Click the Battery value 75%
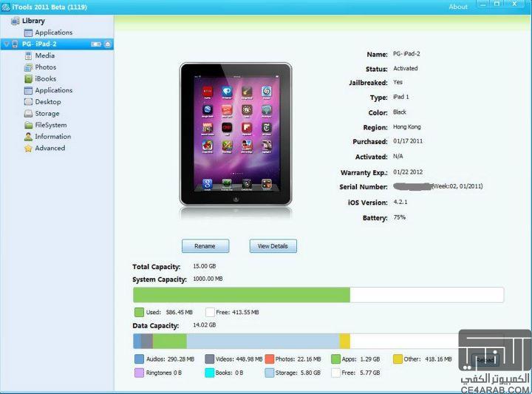532x394 pixels. coord(399,217)
